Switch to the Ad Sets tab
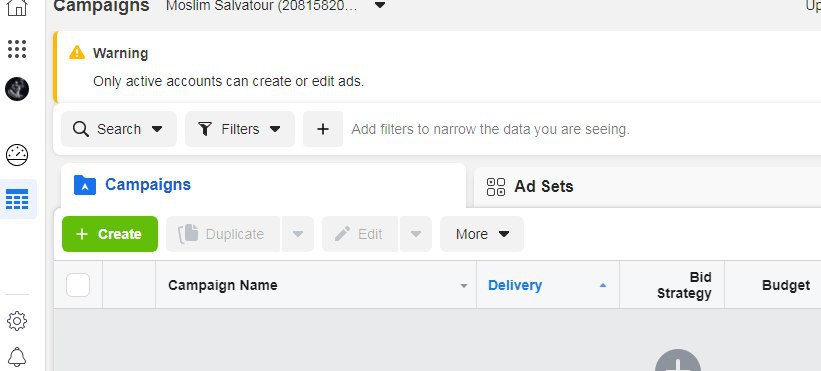Screen dimensions: 821x371 tap(647, 187)
